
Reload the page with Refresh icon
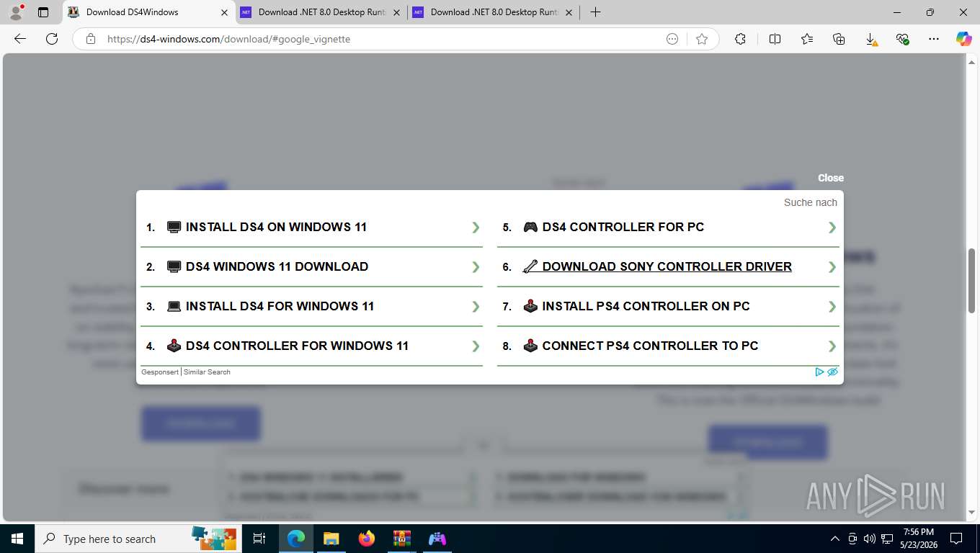point(52,39)
